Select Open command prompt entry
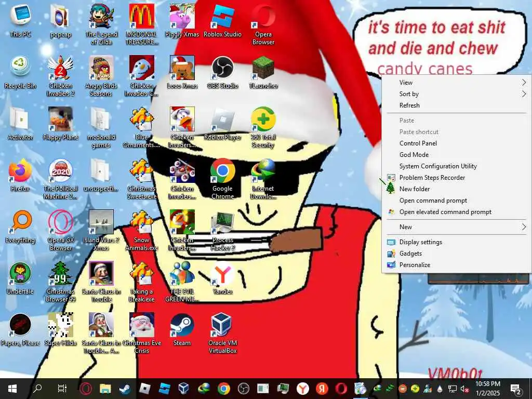Viewport: 532px width, 399px height. click(x=456, y=201)
